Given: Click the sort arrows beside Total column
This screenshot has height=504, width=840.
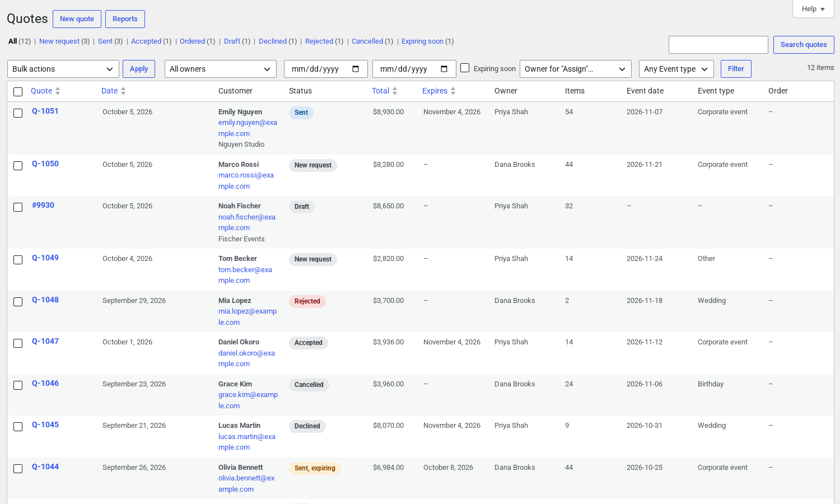Looking at the screenshot, I should point(395,91).
